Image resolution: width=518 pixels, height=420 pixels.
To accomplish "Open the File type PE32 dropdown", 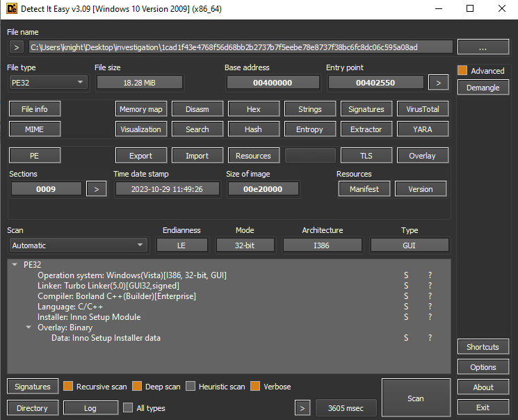I will [48, 83].
